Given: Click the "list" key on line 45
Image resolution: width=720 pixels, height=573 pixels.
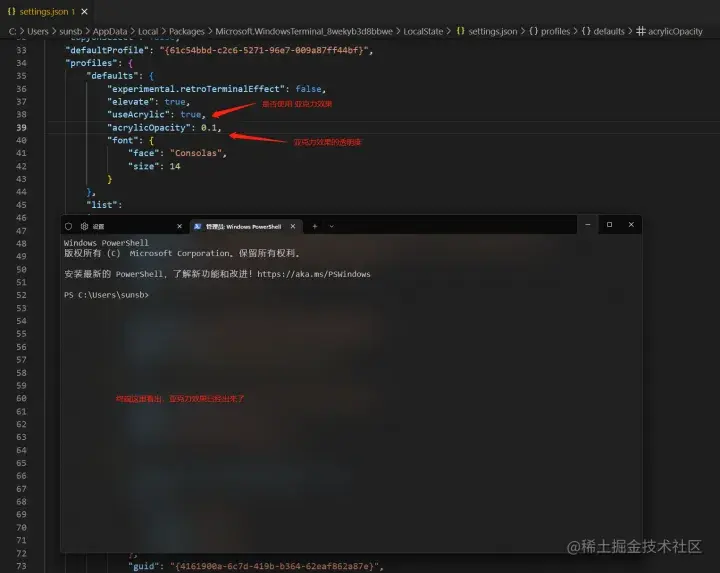Looking at the screenshot, I should pyautogui.click(x=101, y=205).
